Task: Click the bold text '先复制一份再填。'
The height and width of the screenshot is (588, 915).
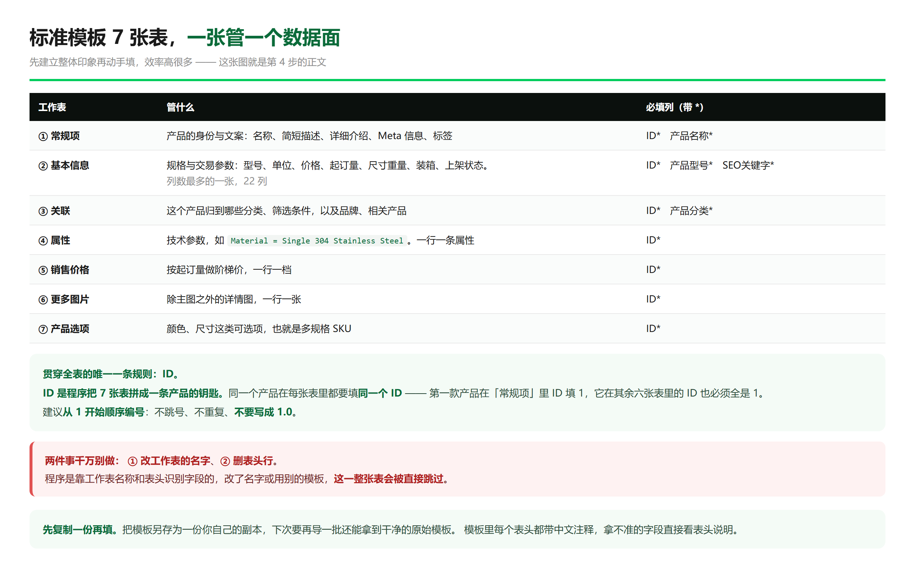Action: tap(80, 530)
